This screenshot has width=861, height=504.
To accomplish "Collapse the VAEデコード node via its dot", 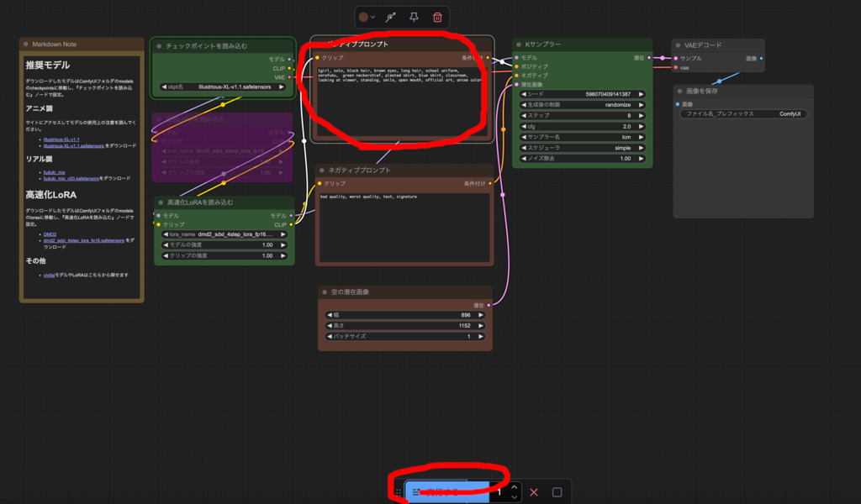I will coord(679,45).
